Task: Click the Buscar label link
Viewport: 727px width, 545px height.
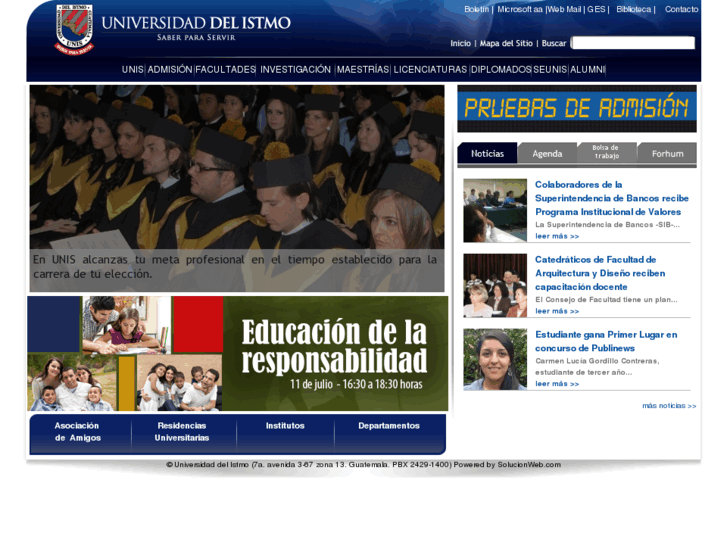Action: click(x=554, y=43)
